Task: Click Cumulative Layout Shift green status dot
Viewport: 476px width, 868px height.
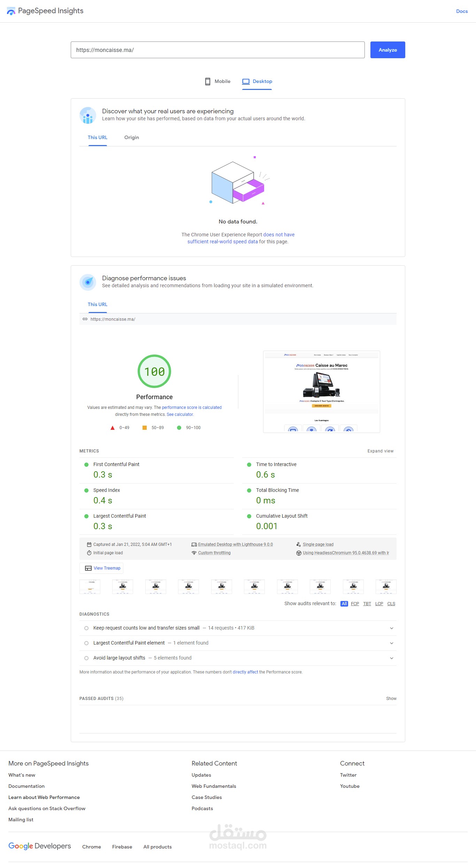Action: 249,516
